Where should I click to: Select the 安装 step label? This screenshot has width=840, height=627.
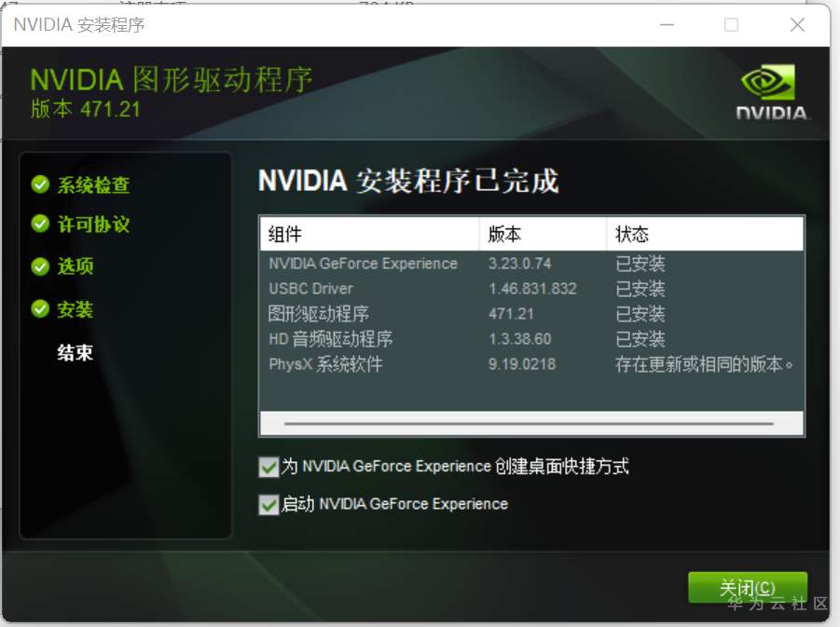76,309
